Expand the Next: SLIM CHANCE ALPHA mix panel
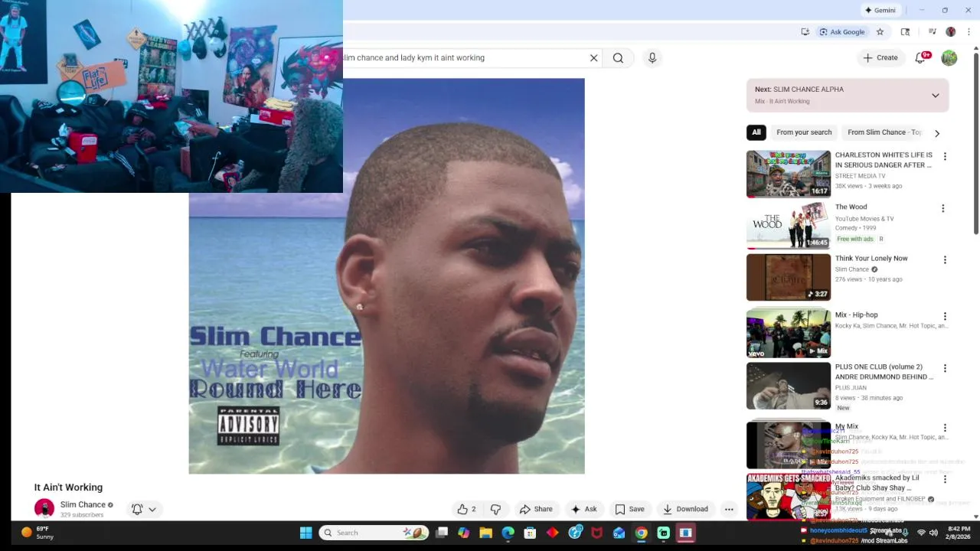Viewport: 980px width, 551px height. click(935, 96)
